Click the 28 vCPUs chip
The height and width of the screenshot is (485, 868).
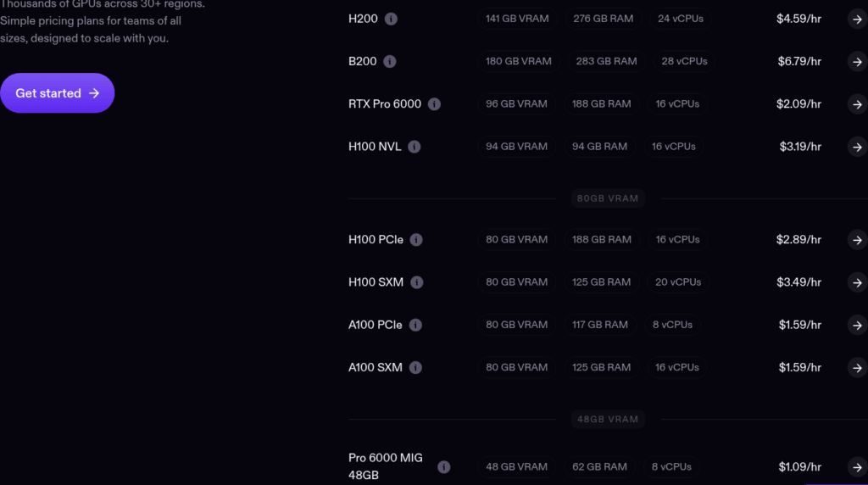684,61
